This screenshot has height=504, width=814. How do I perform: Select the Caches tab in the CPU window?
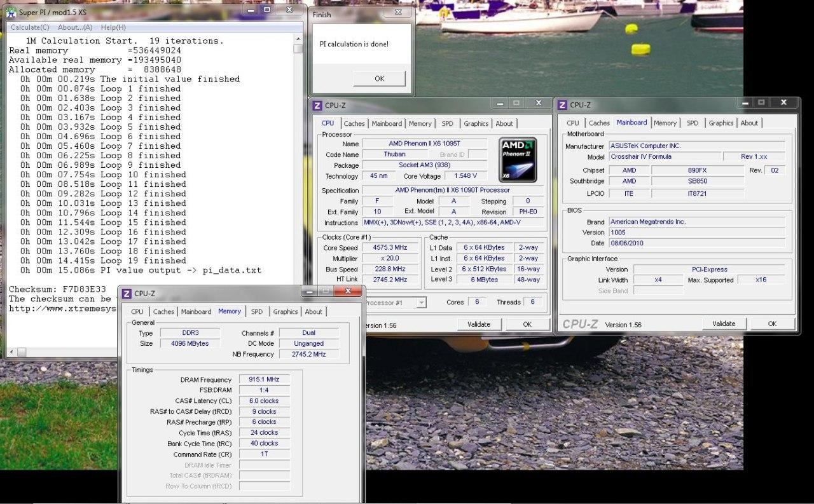(x=354, y=124)
